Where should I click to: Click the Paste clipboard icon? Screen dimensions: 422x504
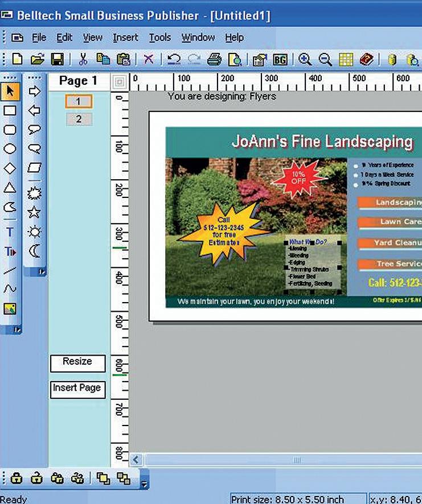pos(123,60)
